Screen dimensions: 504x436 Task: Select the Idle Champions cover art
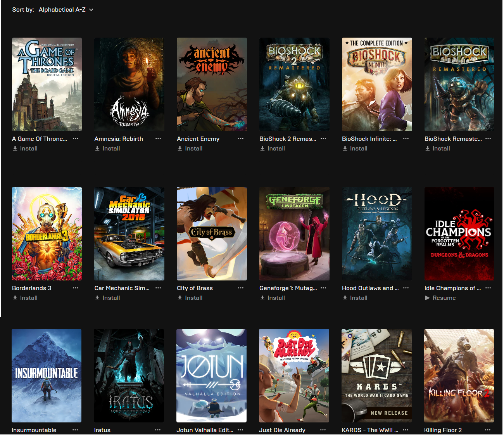point(459,234)
